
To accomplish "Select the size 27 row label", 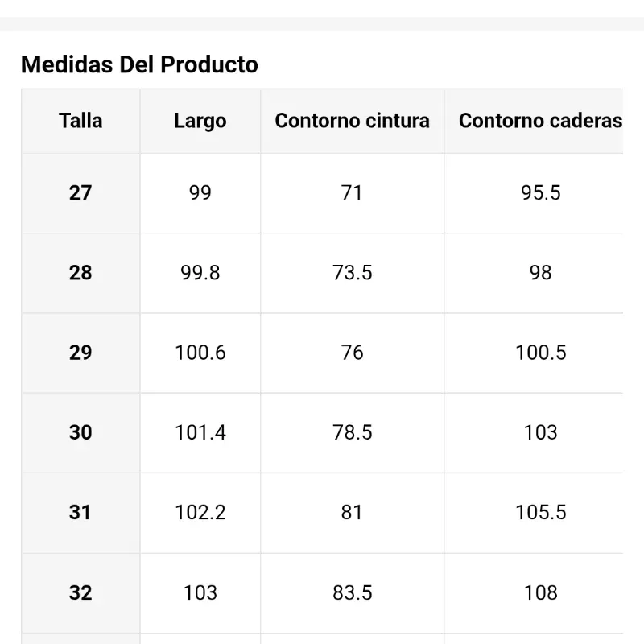I will click(80, 192).
